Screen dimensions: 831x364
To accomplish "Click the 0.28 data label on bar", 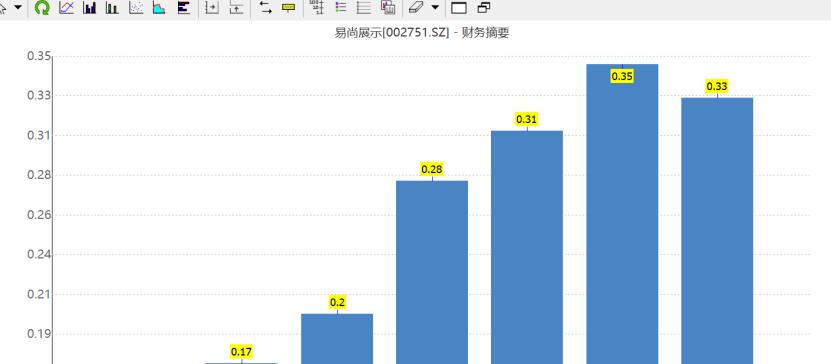I will [432, 169].
